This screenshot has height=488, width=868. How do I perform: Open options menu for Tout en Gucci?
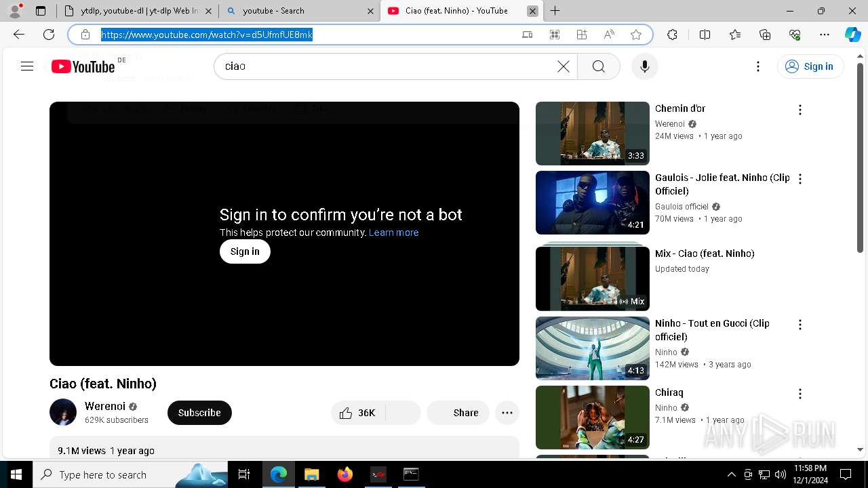pos(800,325)
